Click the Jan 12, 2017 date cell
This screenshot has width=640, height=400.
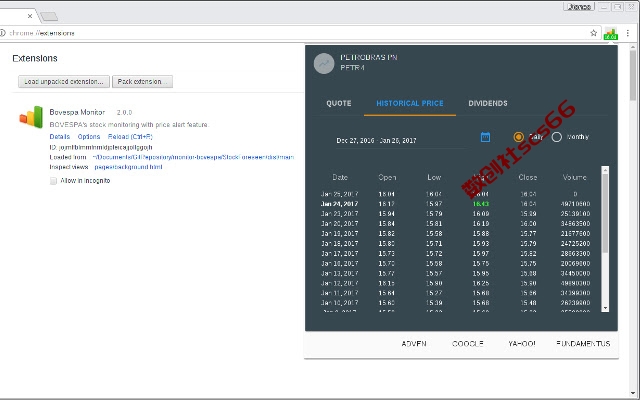coord(340,283)
